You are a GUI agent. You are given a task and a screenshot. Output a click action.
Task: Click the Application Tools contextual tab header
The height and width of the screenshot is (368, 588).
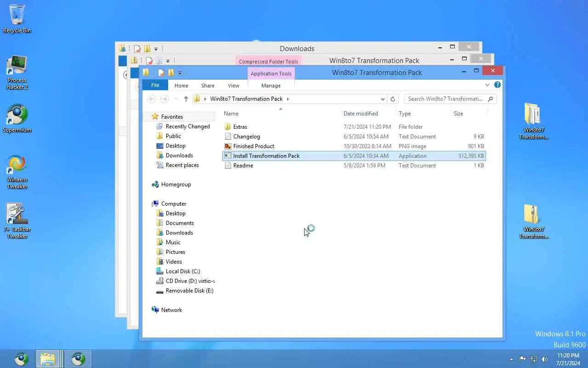271,74
